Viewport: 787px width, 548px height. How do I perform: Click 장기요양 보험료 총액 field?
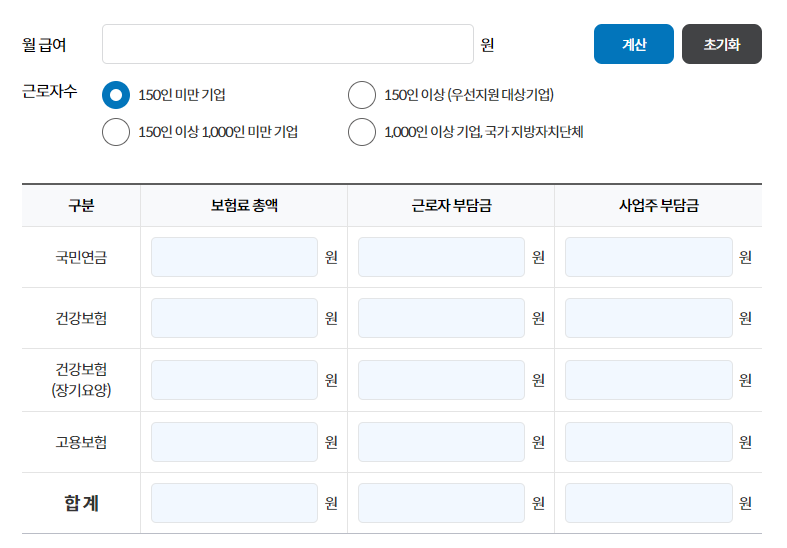point(234,380)
